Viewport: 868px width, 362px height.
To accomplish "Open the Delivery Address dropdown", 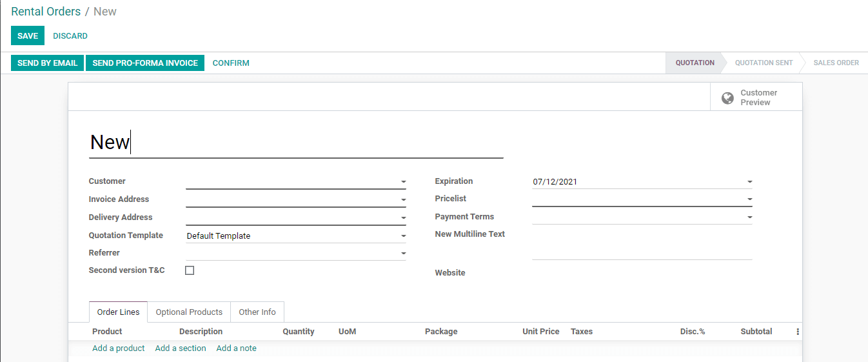I will point(403,218).
